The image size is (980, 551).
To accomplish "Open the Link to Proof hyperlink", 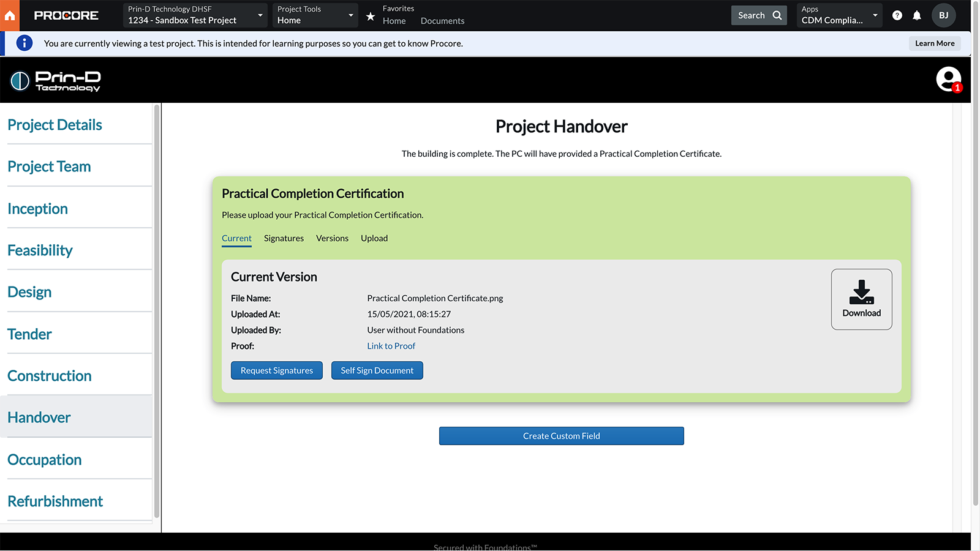I will pyautogui.click(x=391, y=346).
